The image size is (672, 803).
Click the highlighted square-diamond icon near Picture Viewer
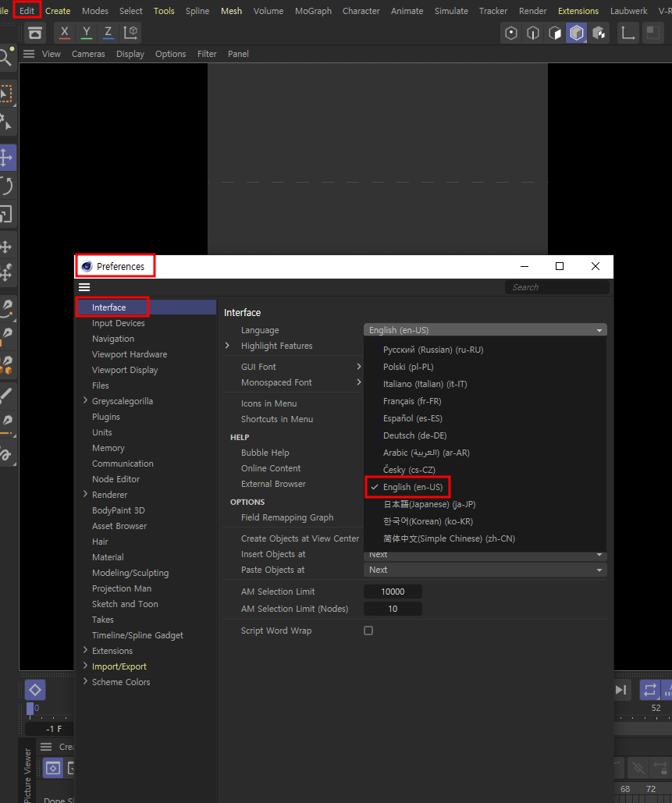[53, 768]
